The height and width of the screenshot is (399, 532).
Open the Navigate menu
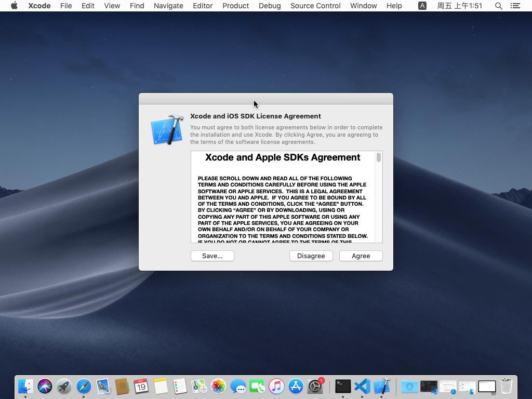coord(168,6)
